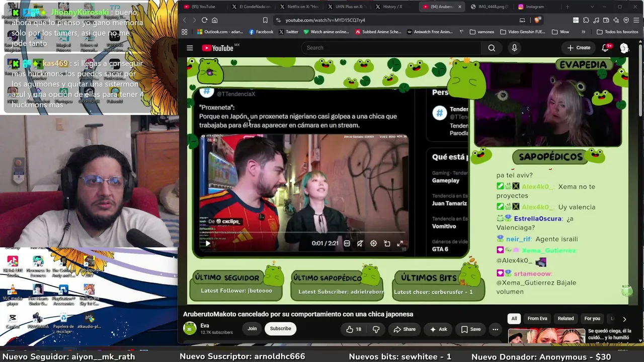The height and width of the screenshot is (362, 644).
Task: Open the Brave shield icon
Action: click(537, 20)
